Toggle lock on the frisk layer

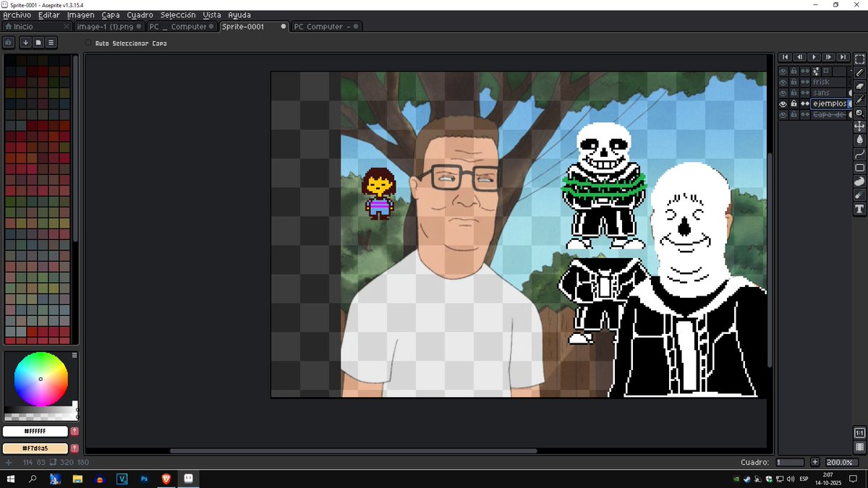pos(794,82)
